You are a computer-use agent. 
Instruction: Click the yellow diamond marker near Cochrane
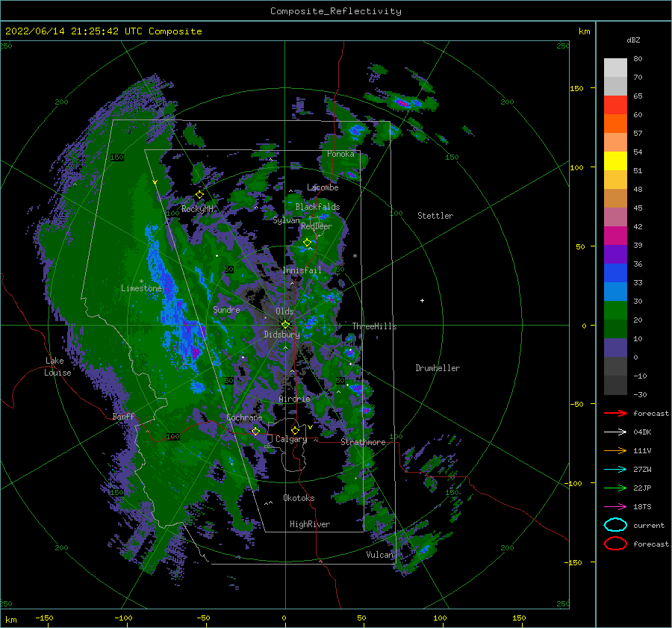point(256,431)
